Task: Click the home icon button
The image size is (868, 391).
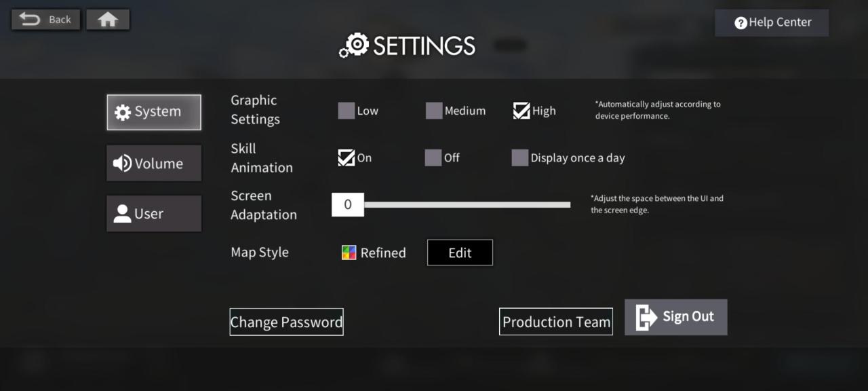Action: 108,20
